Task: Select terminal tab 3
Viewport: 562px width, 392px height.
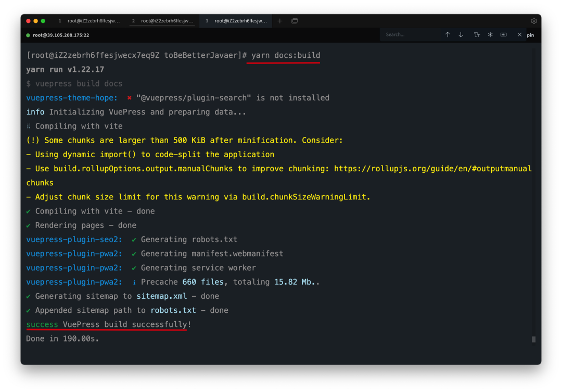Action: point(236,21)
